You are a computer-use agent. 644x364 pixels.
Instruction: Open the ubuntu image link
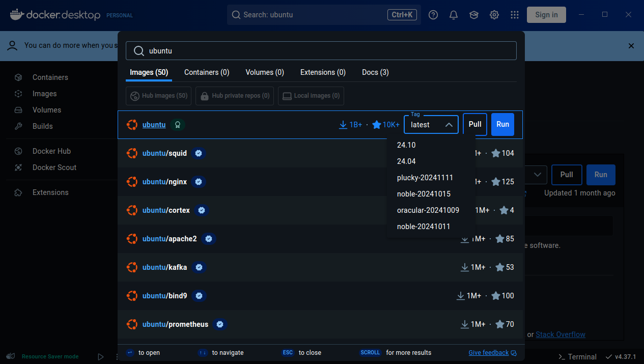154,125
